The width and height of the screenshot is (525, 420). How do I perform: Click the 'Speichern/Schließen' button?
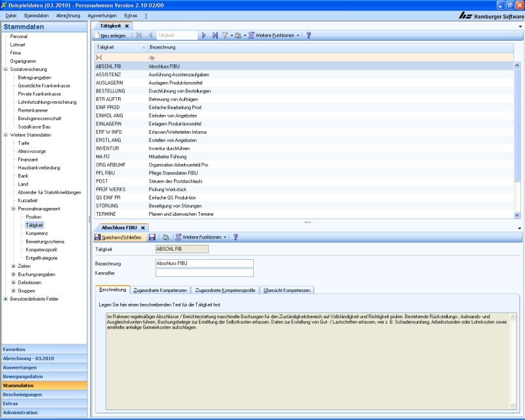120,237
